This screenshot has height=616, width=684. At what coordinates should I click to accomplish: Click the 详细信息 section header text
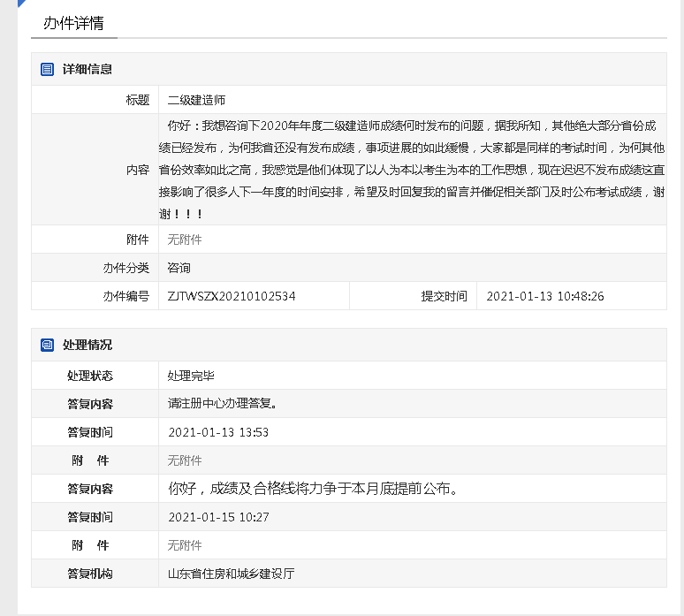(x=87, y=69)
